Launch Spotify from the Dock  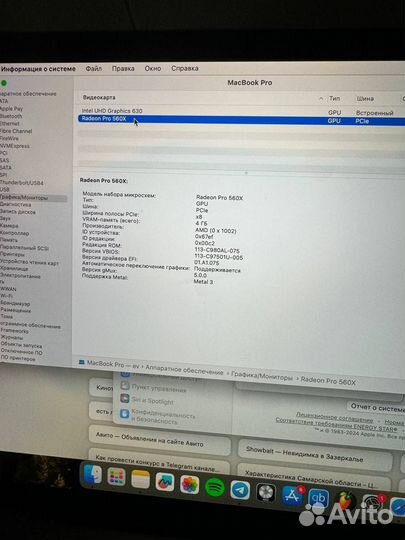tap(215, 487)
